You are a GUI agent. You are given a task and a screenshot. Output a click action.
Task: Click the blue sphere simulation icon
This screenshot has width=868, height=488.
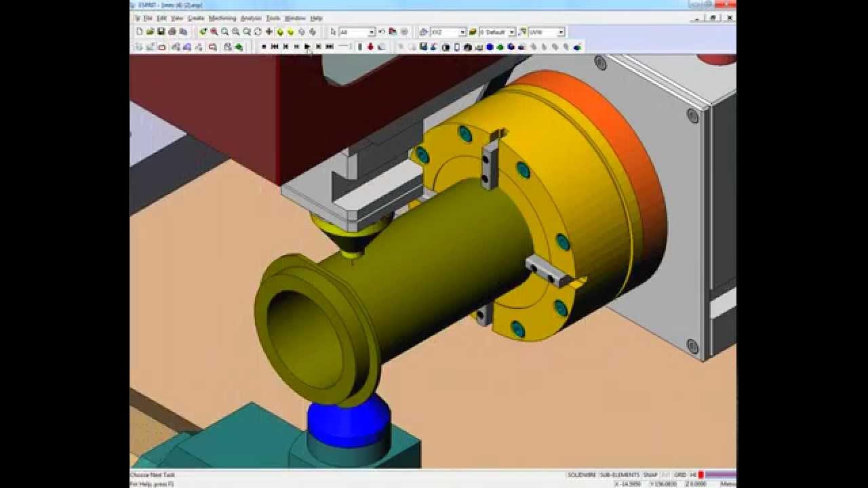tap(490, 47)
